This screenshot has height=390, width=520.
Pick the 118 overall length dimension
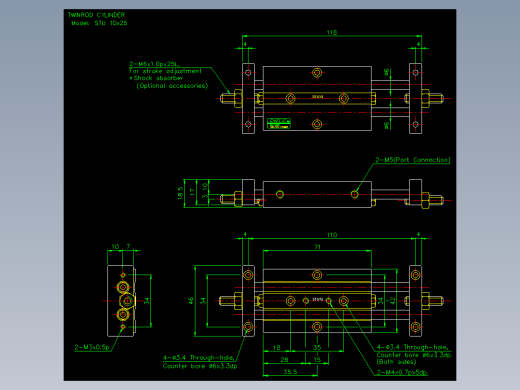[x=332, y=32]
